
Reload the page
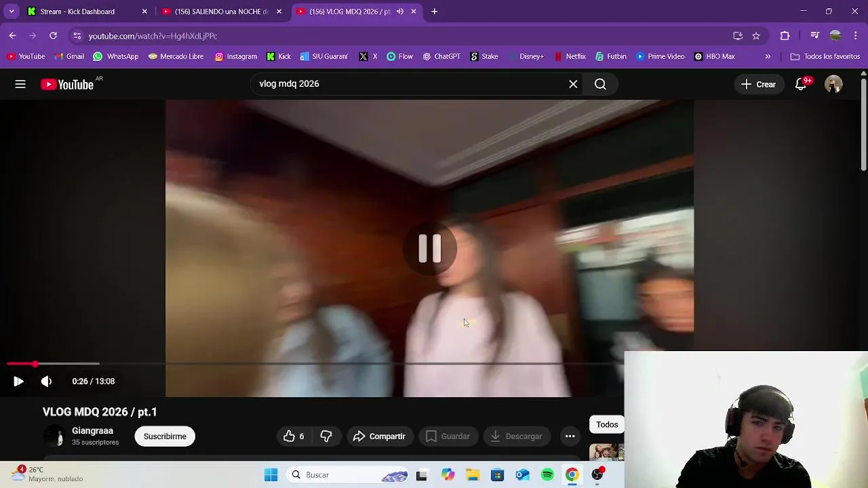click(x=53, y=36)
